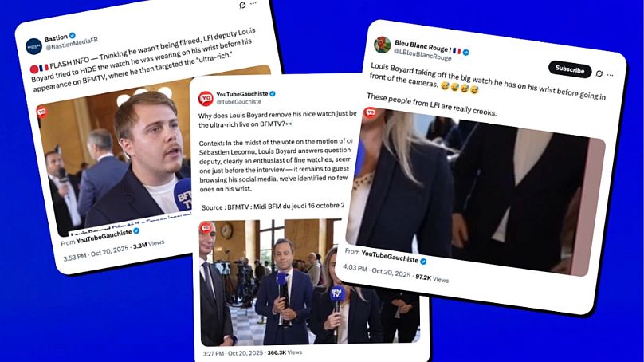Open YouTubeGauchiste red avatar icon
Viewport: 644px width, 362px height.
(206, 99)
